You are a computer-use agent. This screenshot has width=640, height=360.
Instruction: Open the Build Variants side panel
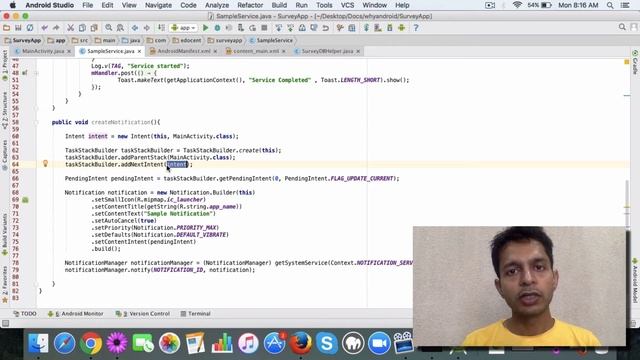tap(5, 234)
